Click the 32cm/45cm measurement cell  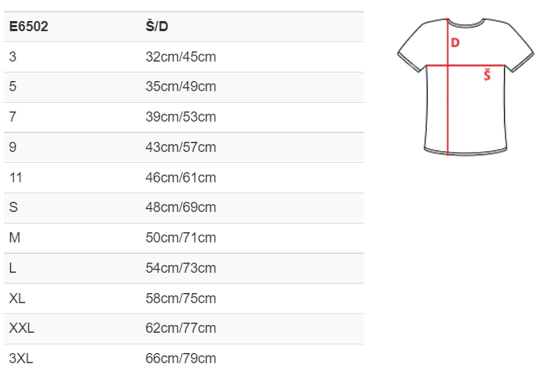[181, 57]
